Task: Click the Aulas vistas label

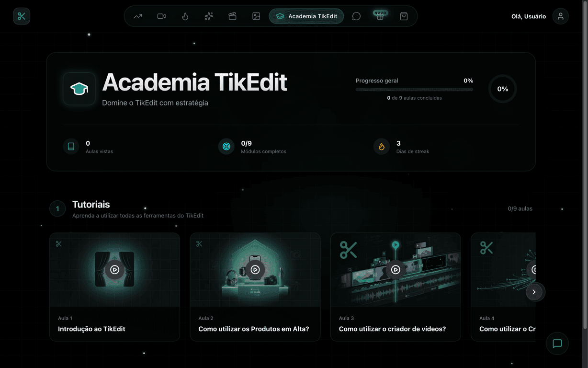Action: coord(99,151)
